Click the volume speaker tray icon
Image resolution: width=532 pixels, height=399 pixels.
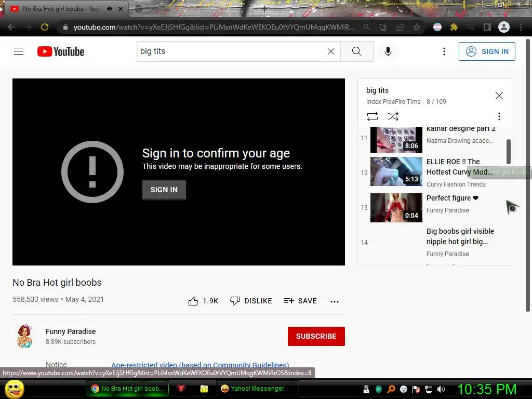click(x=441, y=389)
